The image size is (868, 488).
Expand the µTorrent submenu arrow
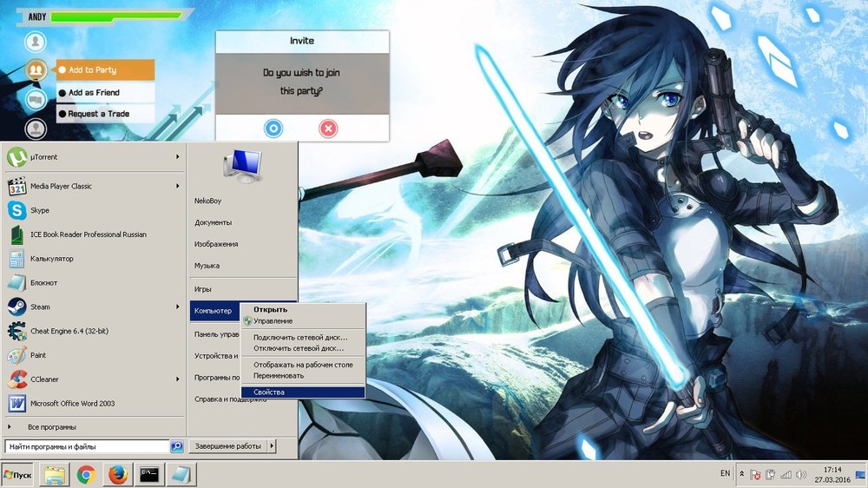pos(178,157)
